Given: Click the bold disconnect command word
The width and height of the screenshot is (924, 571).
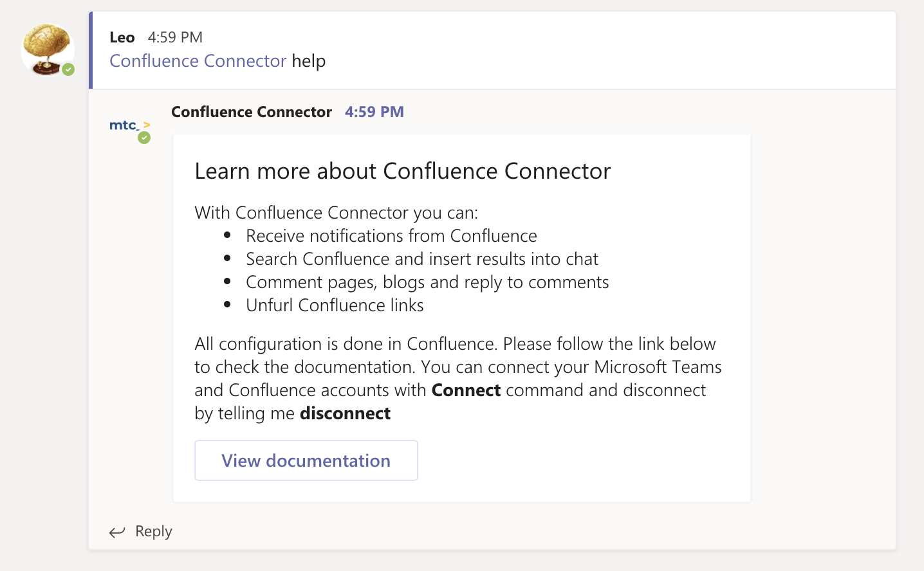Looking at the screenshot, I should pyautogui.click(x=345, y=413).
